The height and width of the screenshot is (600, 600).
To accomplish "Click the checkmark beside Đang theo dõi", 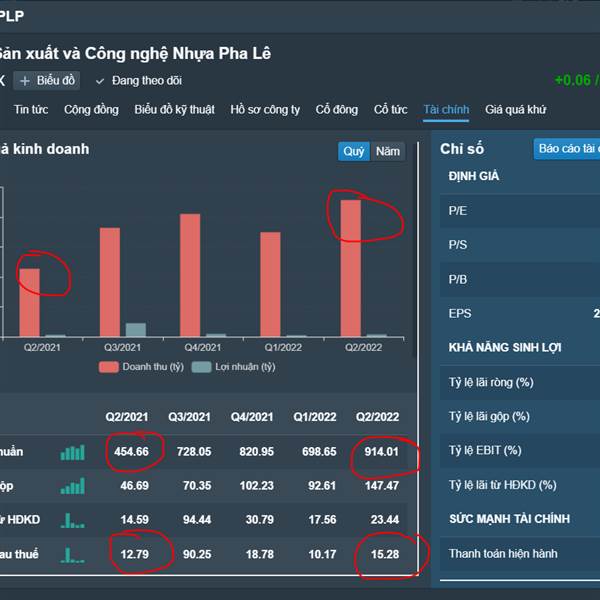I will 100,81.
